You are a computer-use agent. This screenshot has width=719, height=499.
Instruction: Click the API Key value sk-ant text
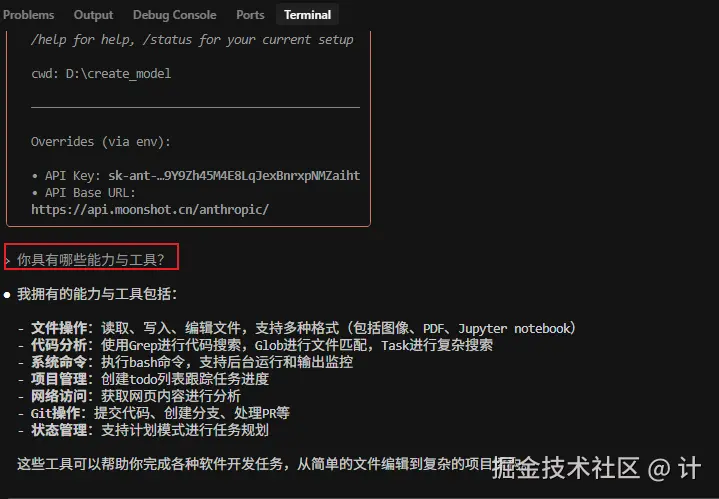(x=234, y=176)
